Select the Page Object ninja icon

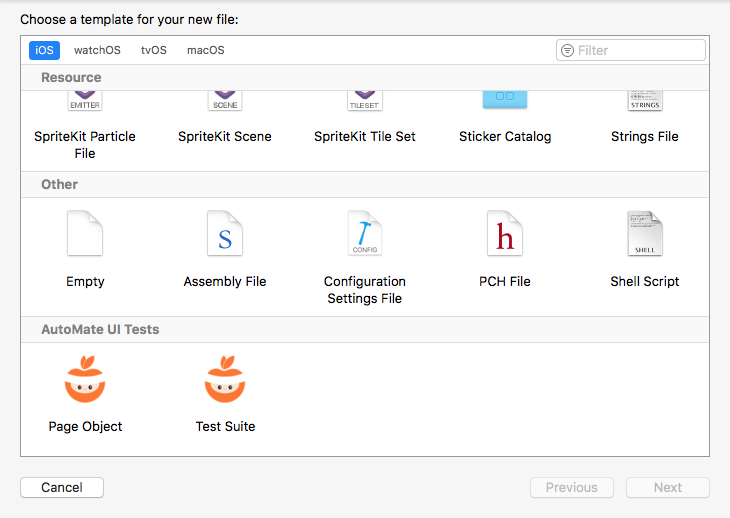coord(85,379)
